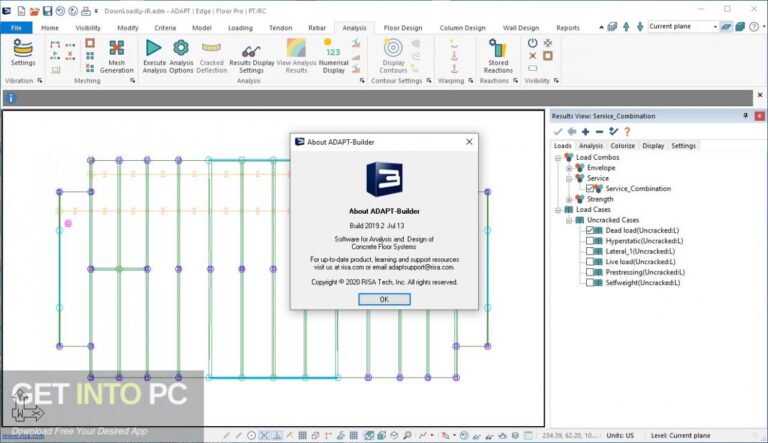The image size is (768, 443).
Task: Click the brown square icon in Visibility group
Action: (x=548, y=56)
